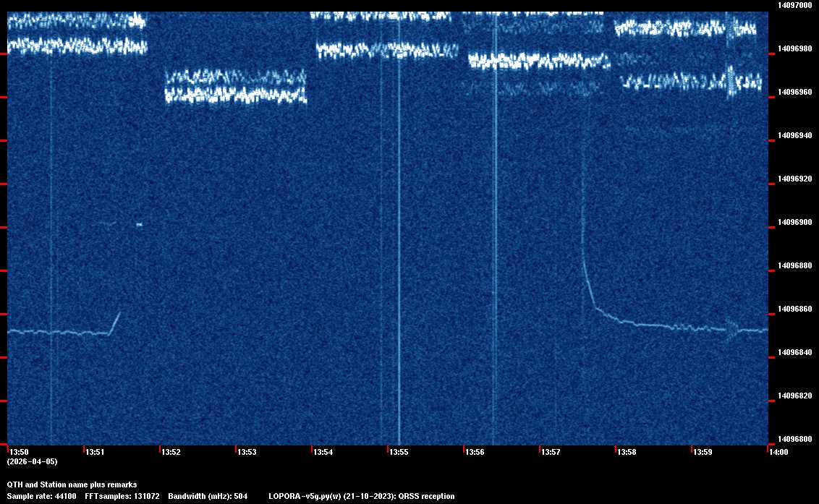Screen dimensions: 819x504
Task: Select the 13:53 time axis label
Action: (x=247, y=452)
